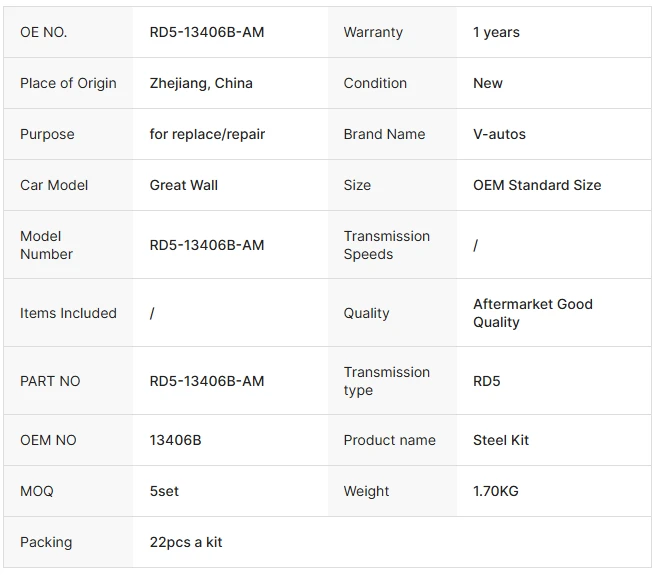Click the Packing value 22pcs a kit
661x575 pixels.
pos(185,542)
